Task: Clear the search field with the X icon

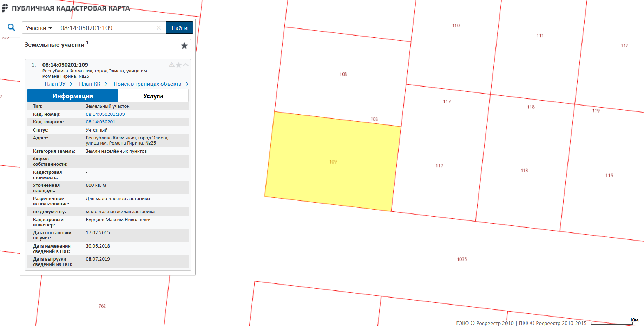Action: 159,28
